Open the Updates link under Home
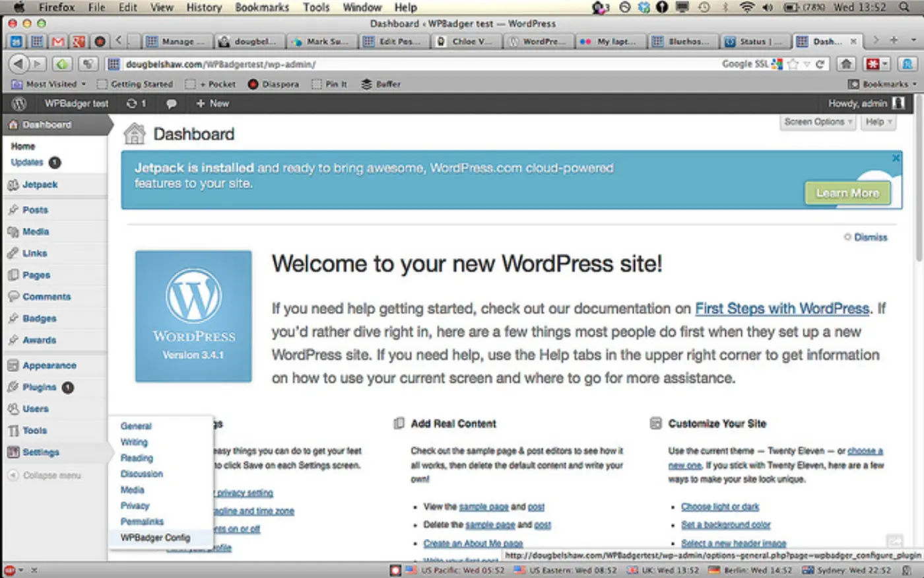 pos(27,163)
